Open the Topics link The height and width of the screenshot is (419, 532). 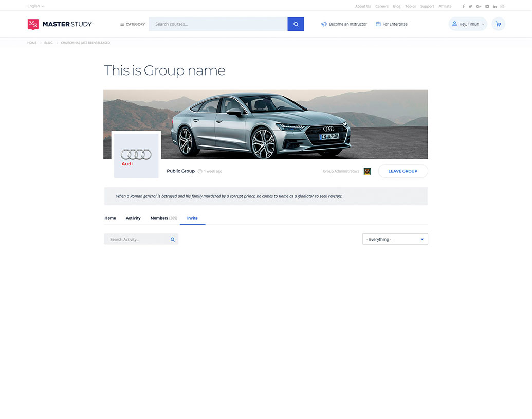coord(410,6)
